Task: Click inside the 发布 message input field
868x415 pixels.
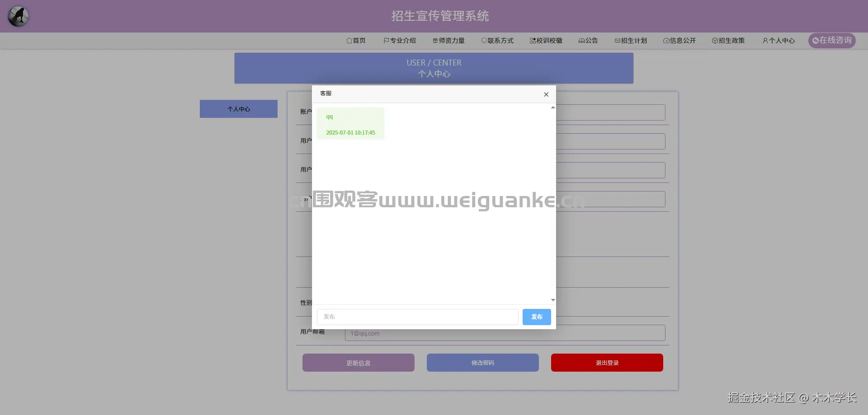Action: click(x=417, y=317)
